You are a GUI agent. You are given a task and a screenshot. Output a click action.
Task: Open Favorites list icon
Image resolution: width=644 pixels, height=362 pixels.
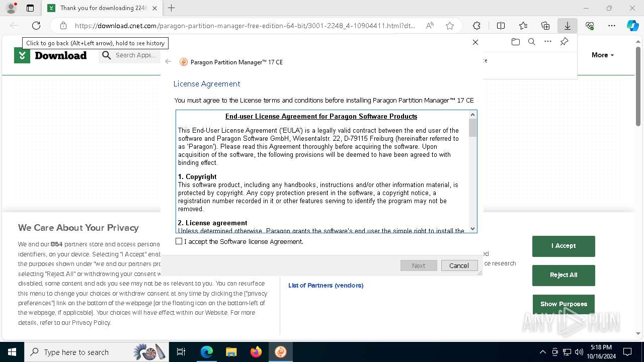pos(523,26)
